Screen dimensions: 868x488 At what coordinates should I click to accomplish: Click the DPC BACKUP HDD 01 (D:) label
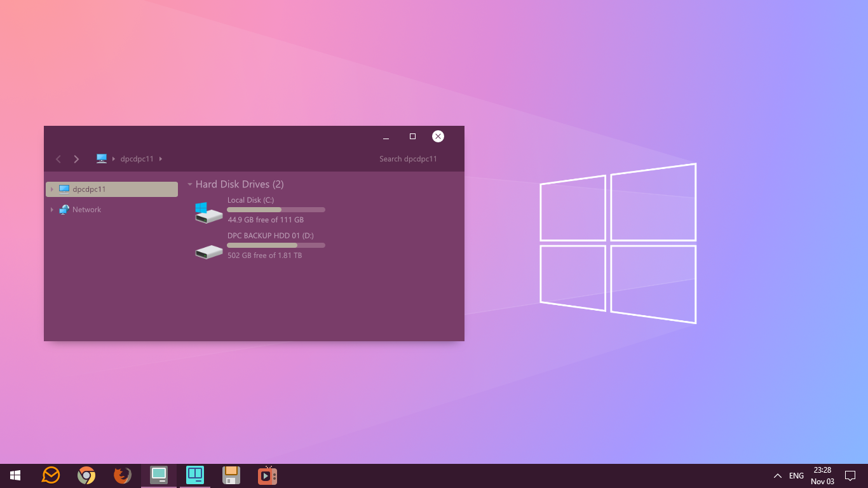point(271,236)
